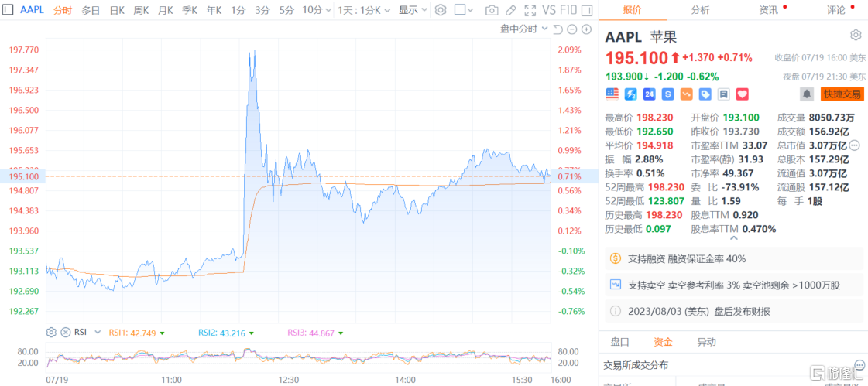Open the 1天 : 1分K range dropdown
868x386 pixels.
tap(364, 10)
